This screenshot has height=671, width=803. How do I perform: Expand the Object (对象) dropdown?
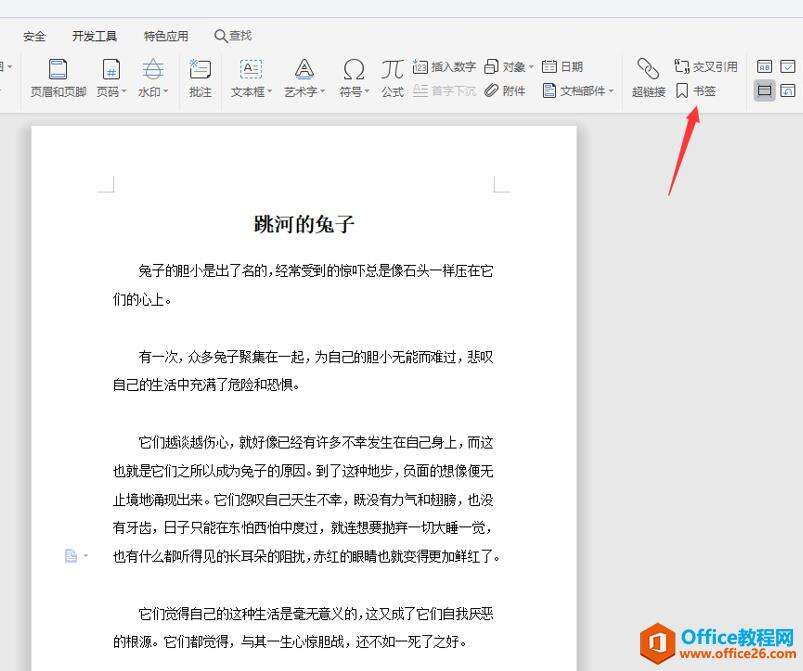tap(532, 67)
